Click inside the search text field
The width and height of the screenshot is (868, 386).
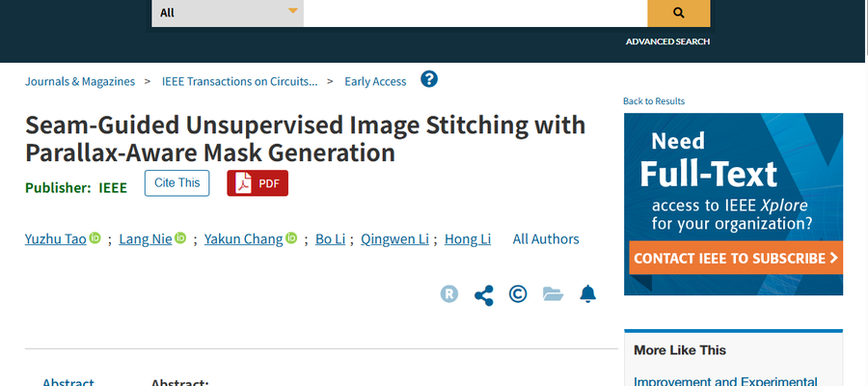475,13
